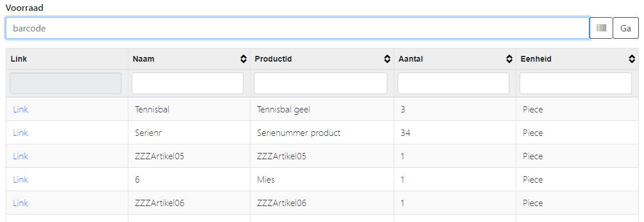
Task: Sort by Naam column arrows
Action: [243, 59]
